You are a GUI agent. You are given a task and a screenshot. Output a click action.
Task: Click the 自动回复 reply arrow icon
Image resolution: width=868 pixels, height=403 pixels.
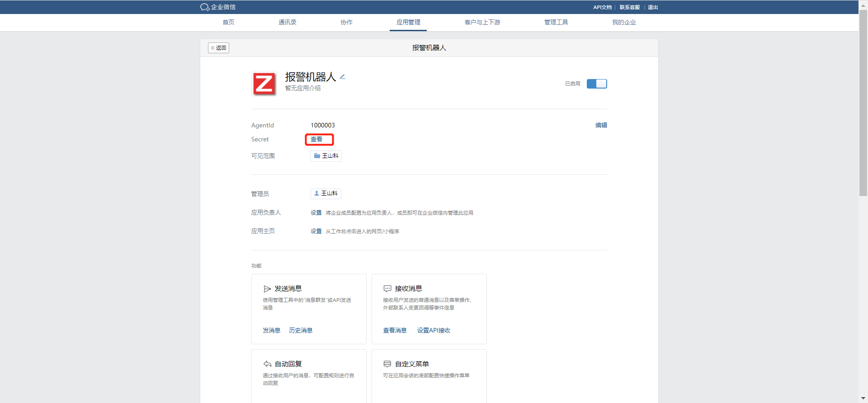267,364
